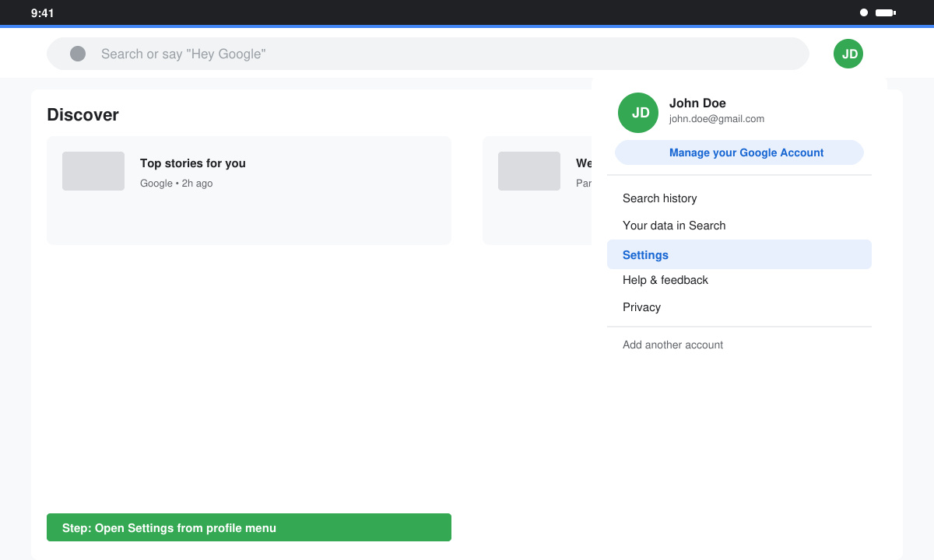Open Settings from profile menu
This screenshot has height=560, width=934.
pos(739,254)
